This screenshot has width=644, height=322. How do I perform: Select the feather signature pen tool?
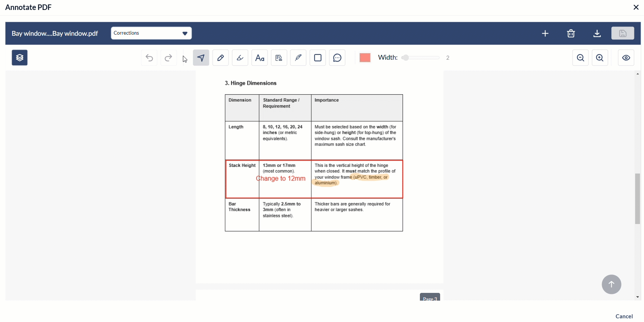[x=298, y=58]
